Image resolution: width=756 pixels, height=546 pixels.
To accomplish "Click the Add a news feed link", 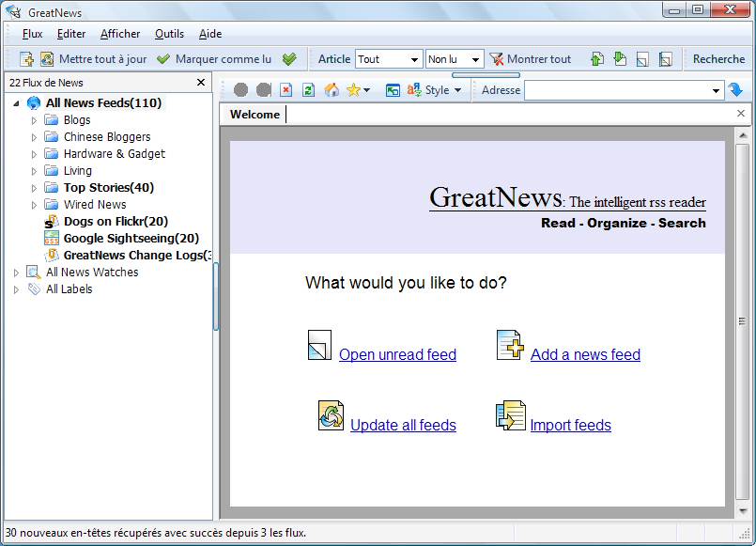I will tap(585, 354).
